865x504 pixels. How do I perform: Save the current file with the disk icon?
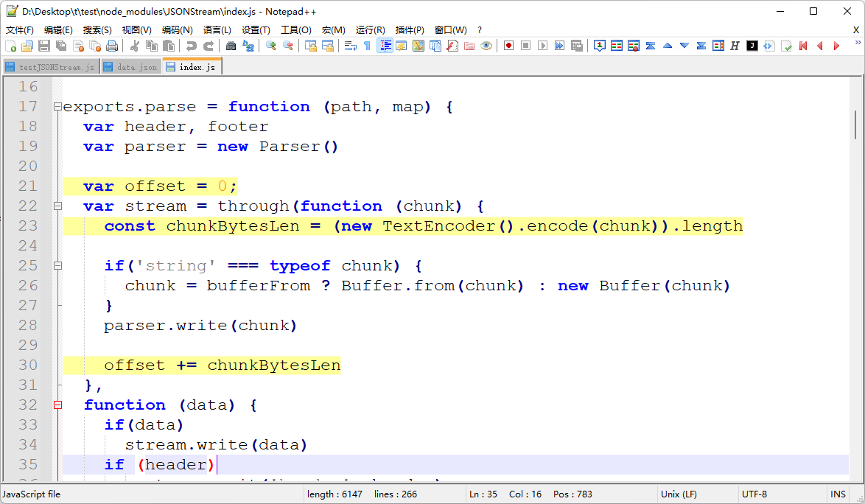(44, 46)
